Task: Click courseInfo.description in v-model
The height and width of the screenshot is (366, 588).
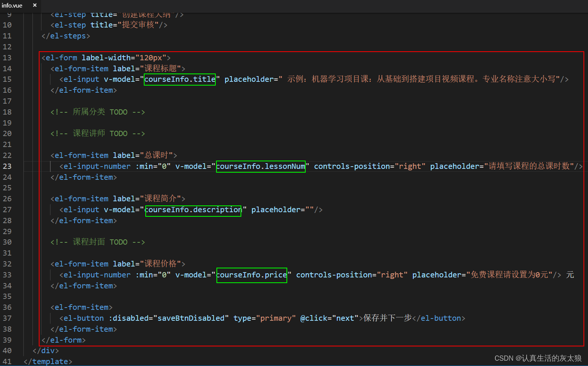Action: coord(193,210)
